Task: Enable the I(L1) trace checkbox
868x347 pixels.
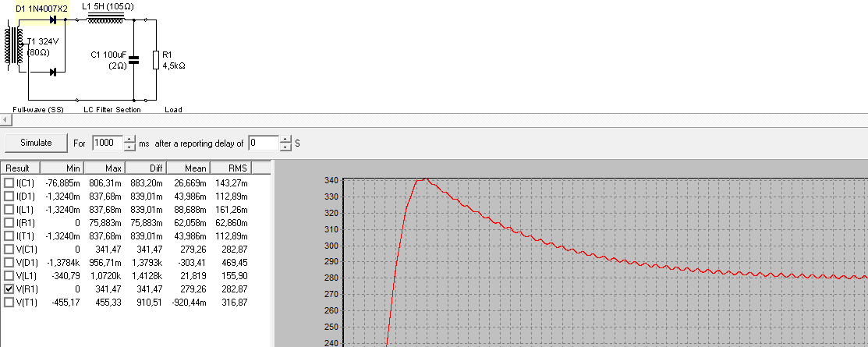Action: (x=9, y=209)
